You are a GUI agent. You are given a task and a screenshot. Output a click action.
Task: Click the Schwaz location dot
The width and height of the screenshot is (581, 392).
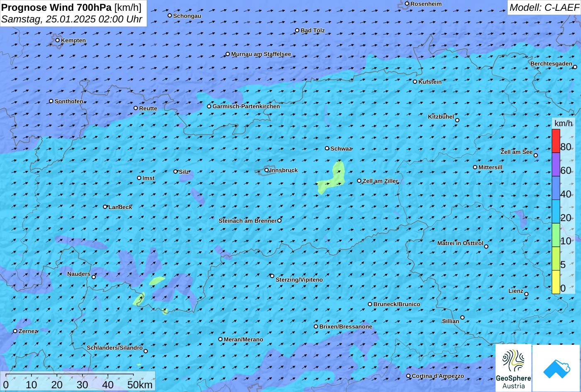click(327, 148)
